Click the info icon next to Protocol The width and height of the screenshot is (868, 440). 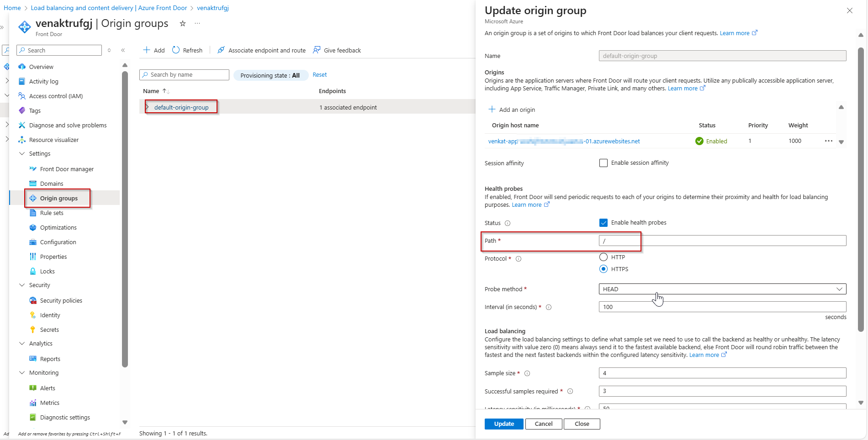click(519, 259)
